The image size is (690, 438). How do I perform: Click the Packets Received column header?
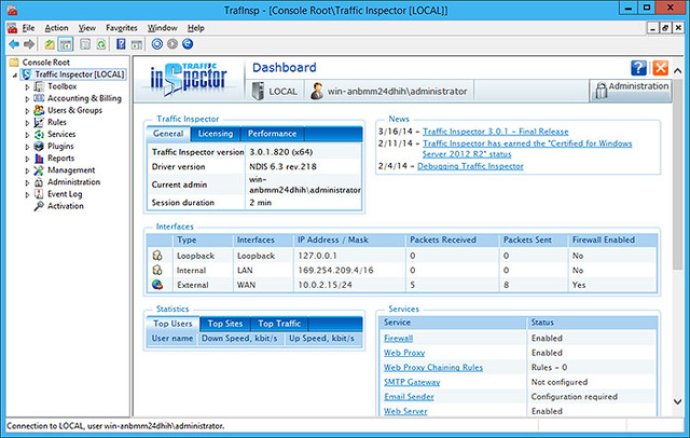point(443,240)
